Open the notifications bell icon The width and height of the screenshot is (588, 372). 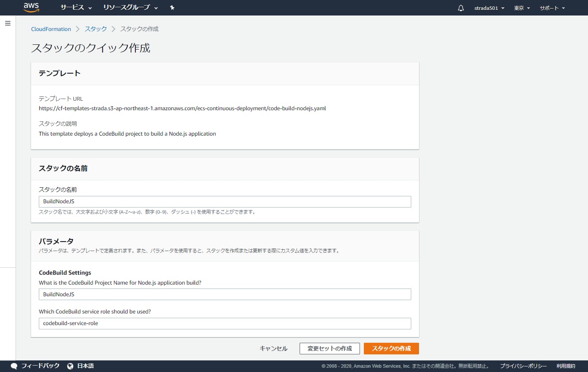coord(460,7)
